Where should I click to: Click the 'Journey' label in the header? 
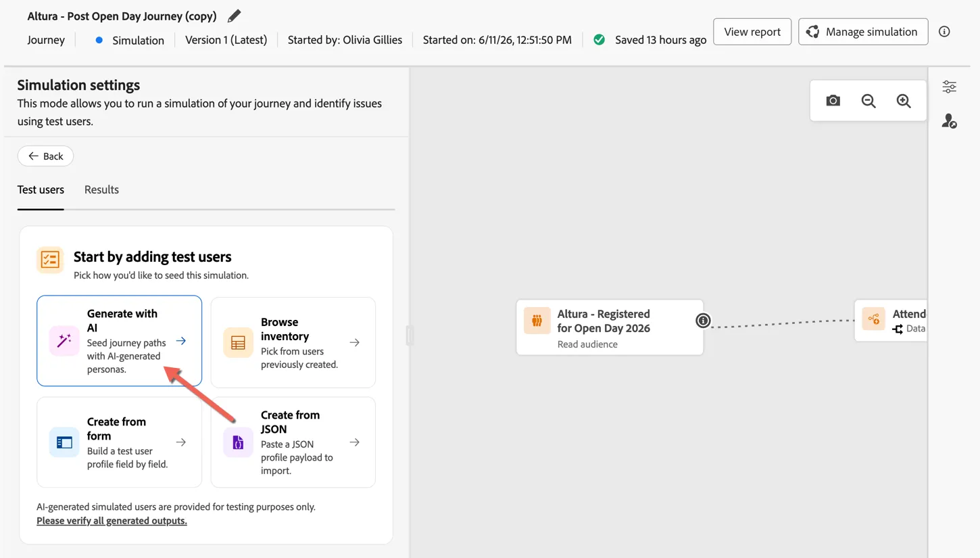(46, 40)
